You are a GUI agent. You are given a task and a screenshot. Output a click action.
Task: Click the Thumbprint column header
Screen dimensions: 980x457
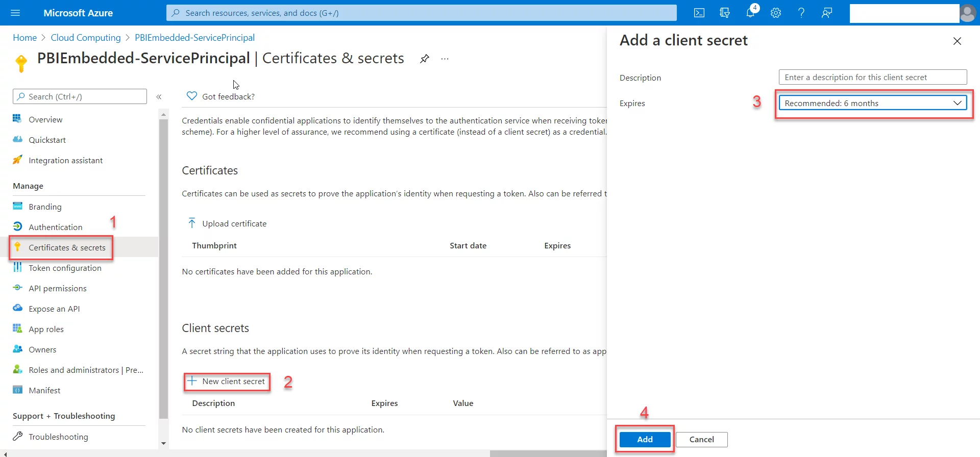click(214, 245)
